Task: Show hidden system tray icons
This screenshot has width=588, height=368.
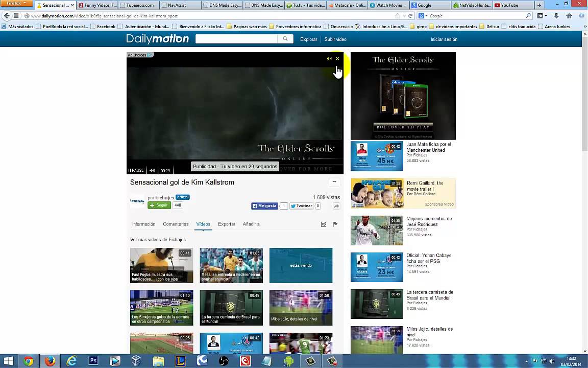Action: pos(527,361)
